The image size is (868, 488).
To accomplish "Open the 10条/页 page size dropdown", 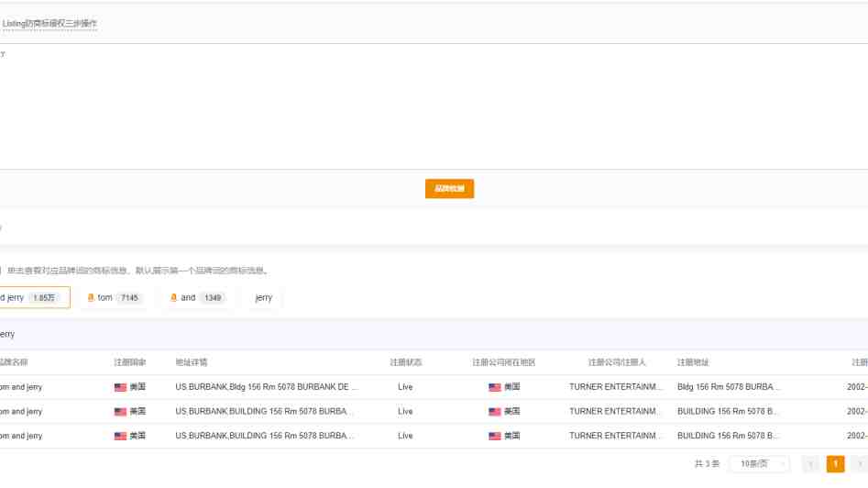I will (759, 464).
